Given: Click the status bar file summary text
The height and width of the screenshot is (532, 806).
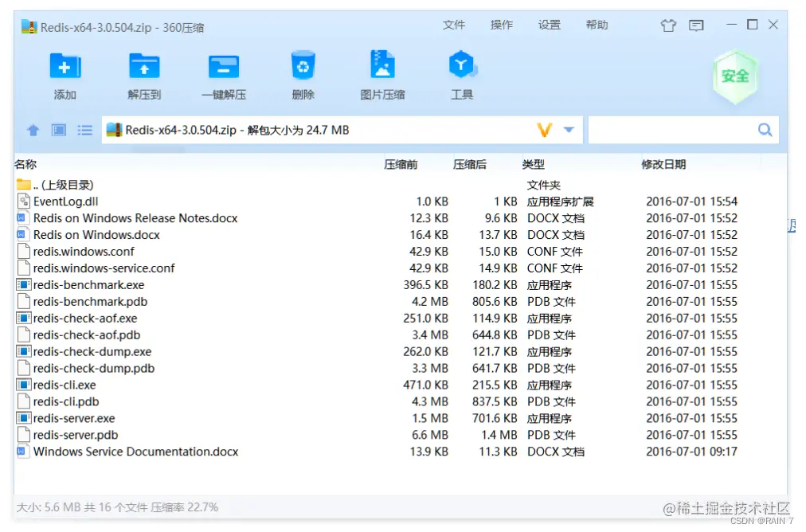Looking at the screenshot, I should 117,507.
